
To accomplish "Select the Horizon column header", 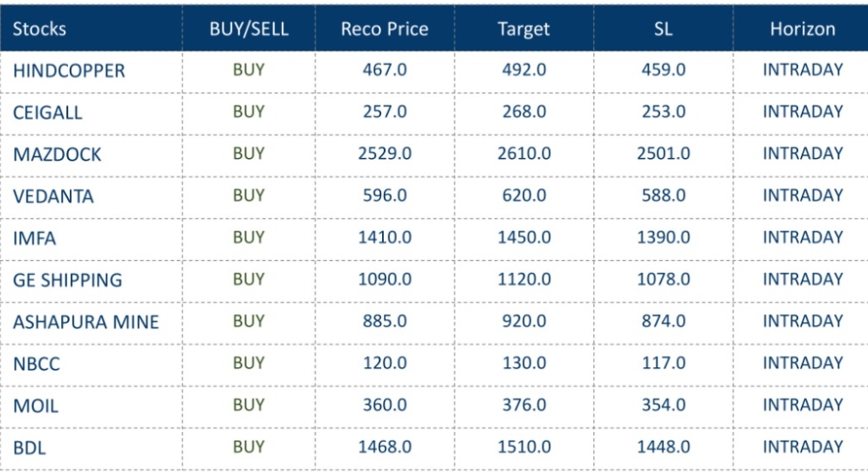I will 803,29.
